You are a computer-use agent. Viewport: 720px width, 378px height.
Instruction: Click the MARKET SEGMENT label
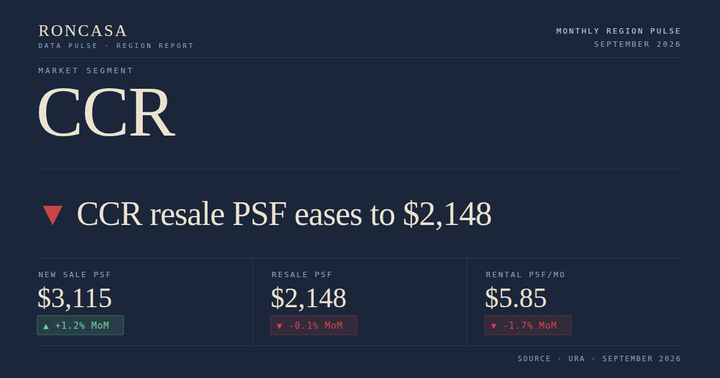click(x=85, y=70)
